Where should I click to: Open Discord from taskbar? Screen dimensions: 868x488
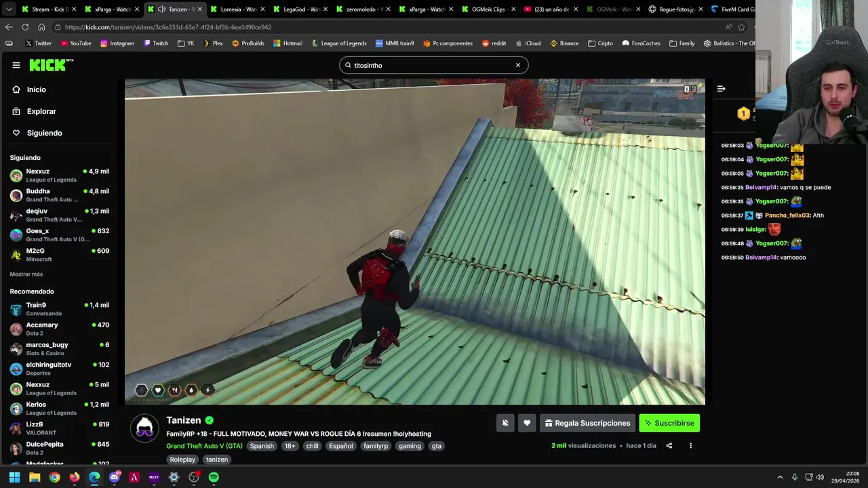pyautogui.click(x=114, y=477)
